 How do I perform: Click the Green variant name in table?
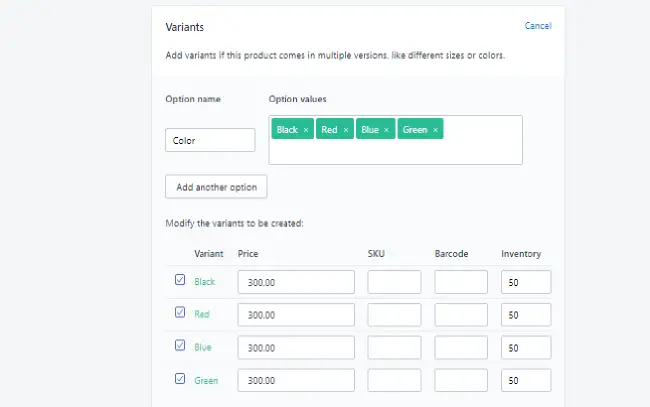[206, 380]
